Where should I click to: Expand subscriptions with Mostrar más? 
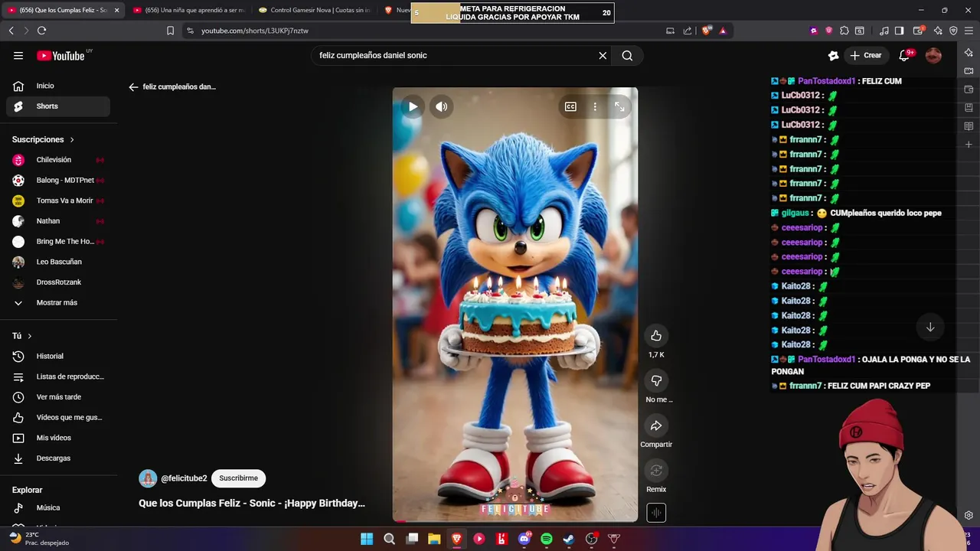pyautogui.click(x=58, y=302)
